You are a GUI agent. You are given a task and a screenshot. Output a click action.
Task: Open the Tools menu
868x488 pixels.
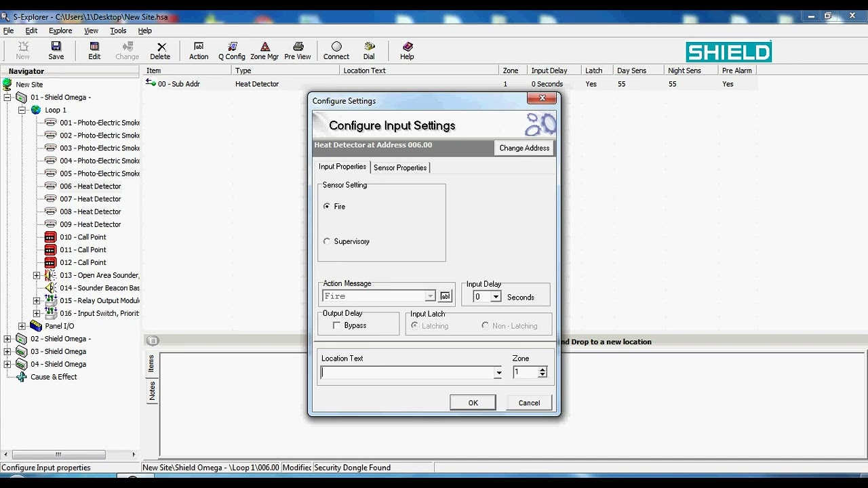(x=118, y=30)
